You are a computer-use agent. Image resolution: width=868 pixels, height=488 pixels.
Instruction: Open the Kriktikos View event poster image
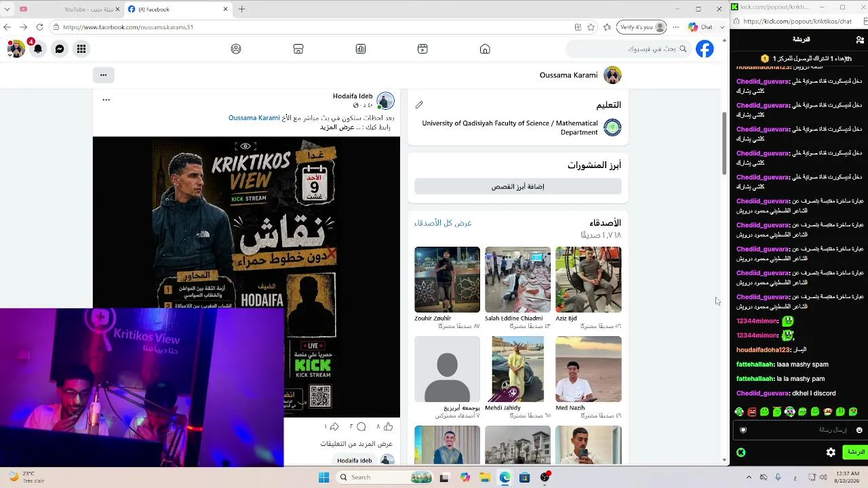[x=246, y=277]
